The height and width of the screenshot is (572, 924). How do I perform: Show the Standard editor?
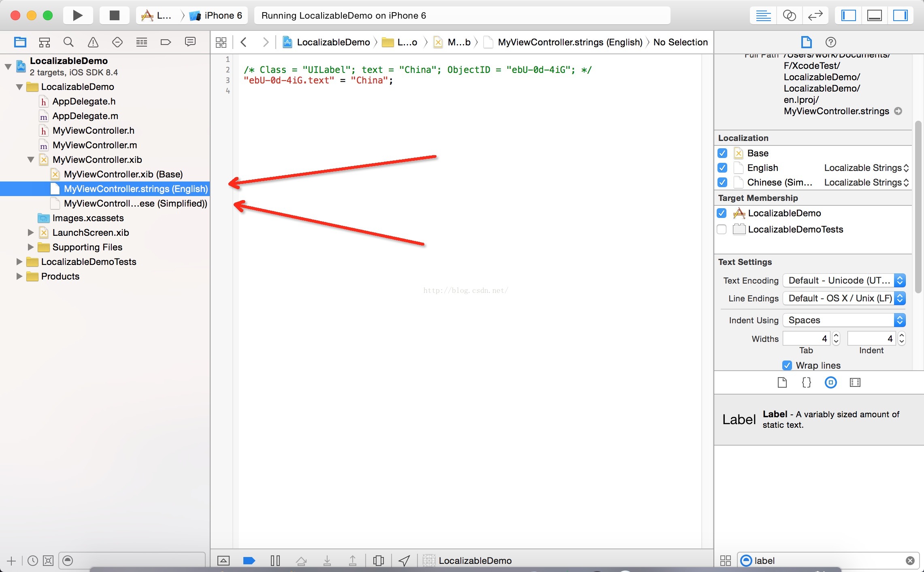click(763, 15)
